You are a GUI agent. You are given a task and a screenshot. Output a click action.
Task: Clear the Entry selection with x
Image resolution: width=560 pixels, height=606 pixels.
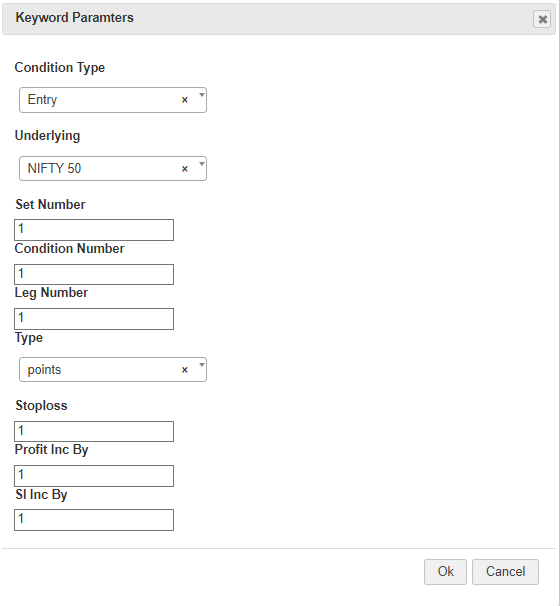coord(185,100)
